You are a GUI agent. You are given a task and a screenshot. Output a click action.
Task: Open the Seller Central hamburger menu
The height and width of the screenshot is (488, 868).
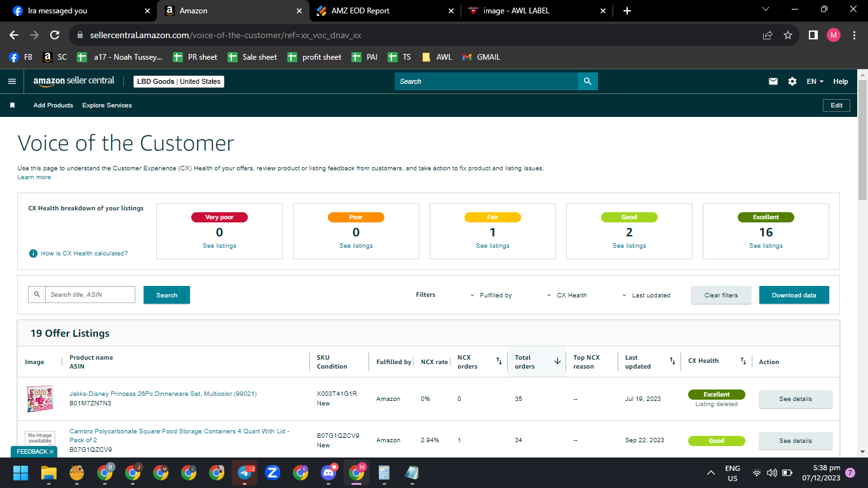[x=11, y=81]
